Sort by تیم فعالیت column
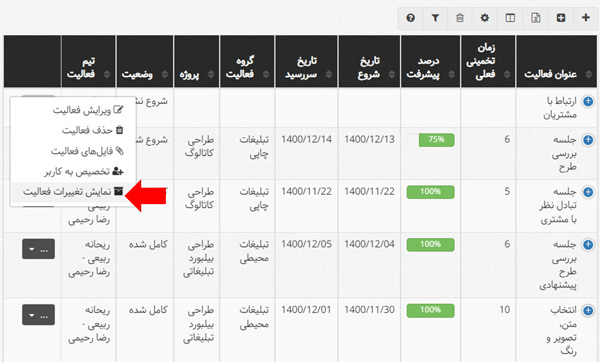This screenshot has width=600, height=362. (88, 61)
